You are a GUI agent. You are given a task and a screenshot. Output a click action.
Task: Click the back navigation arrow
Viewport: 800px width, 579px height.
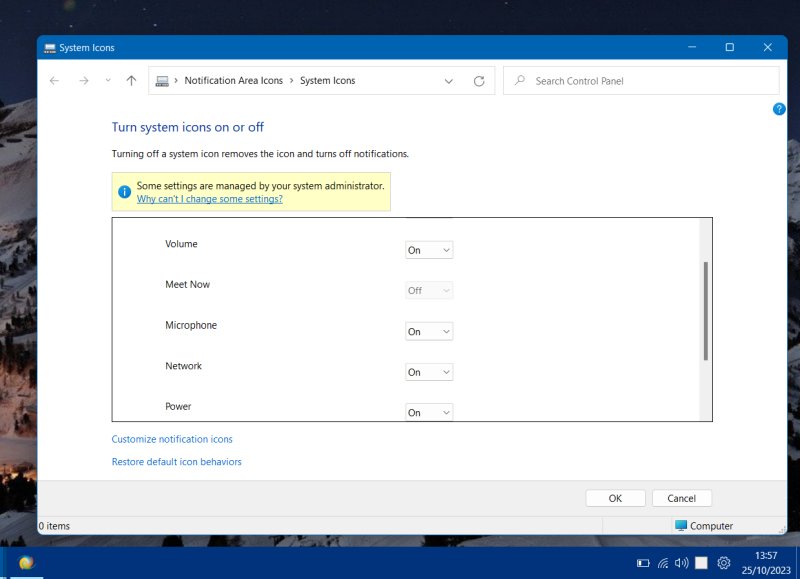pyautogui.click(x=54, y=81)
